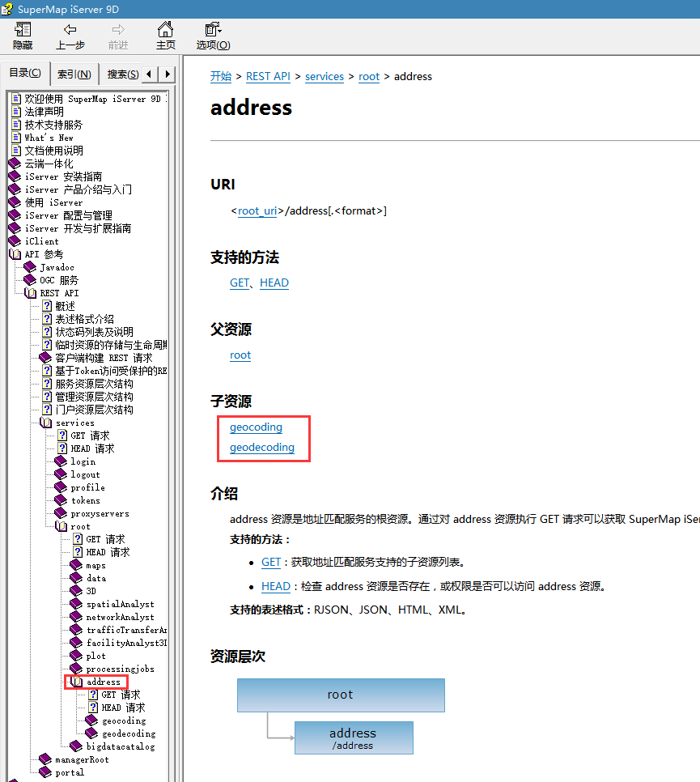The width and height of the screenshot is (700, 782).
Task: Select the logout tree entry
Action: pos(85,474)
